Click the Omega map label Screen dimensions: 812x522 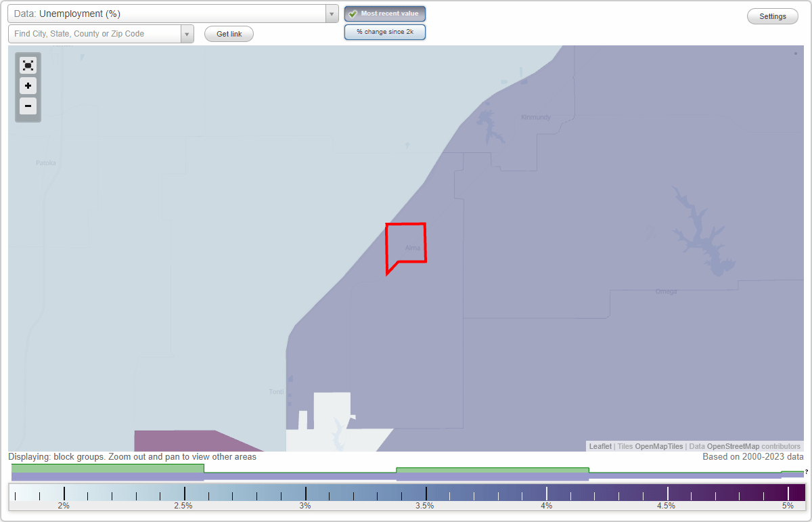pyautogui.click(x=666, y=292)
